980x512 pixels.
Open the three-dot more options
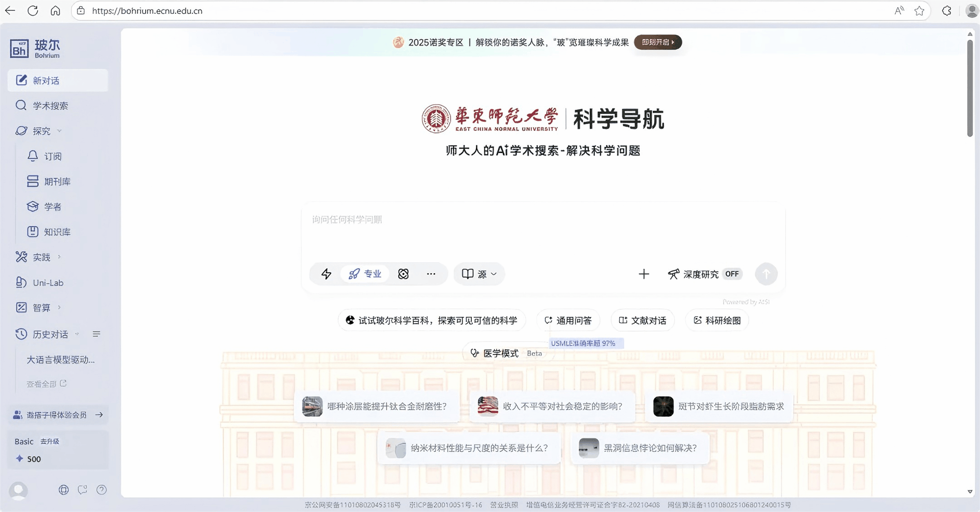coord(431,274)
